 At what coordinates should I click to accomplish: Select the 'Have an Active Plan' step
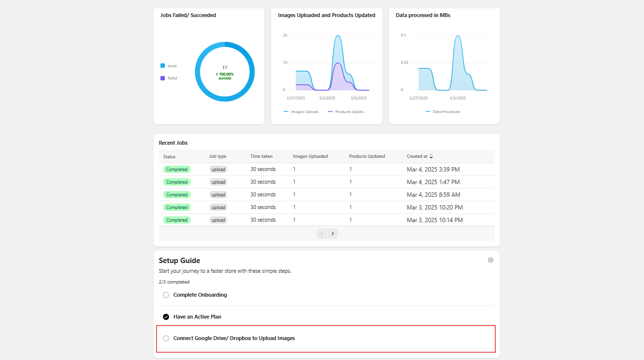197,316
